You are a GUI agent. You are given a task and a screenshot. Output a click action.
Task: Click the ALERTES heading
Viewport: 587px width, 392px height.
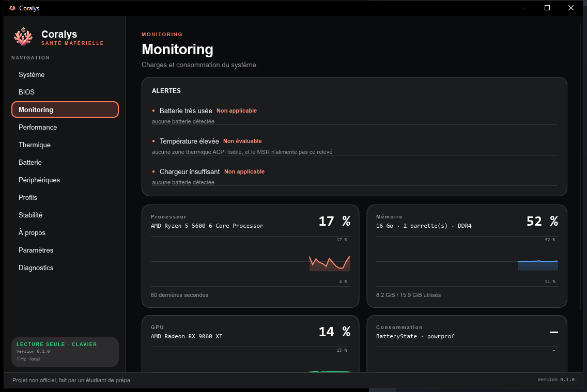click(166, 91)
